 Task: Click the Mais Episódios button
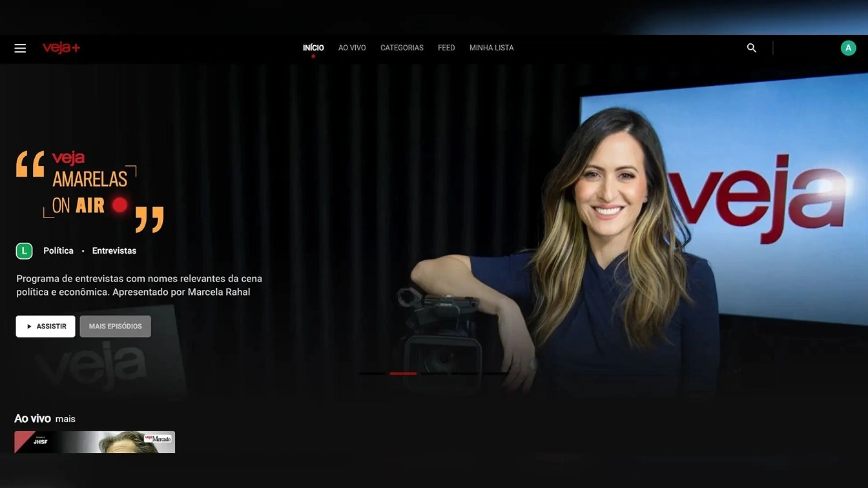(x=116, y=327)
